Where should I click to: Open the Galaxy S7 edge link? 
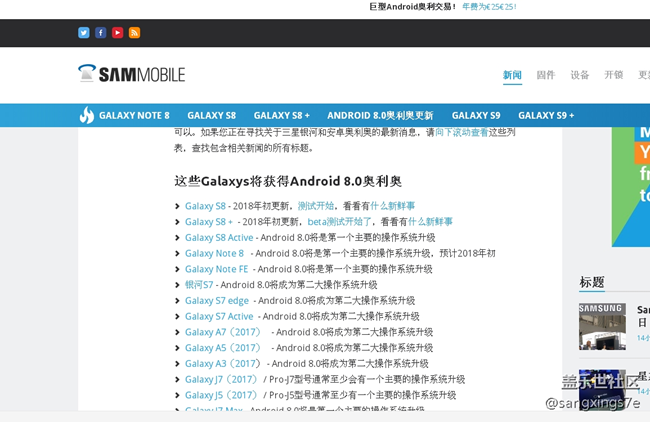pos(217,301)
